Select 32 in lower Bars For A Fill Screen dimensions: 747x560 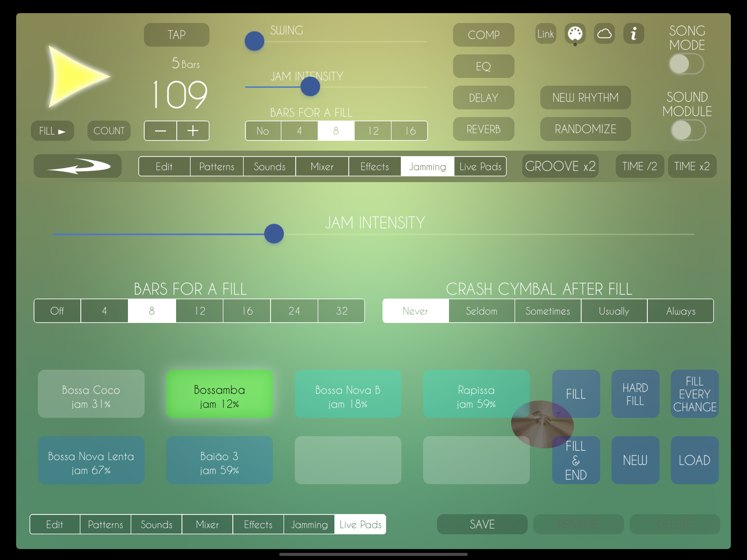[x=342, y=311]
